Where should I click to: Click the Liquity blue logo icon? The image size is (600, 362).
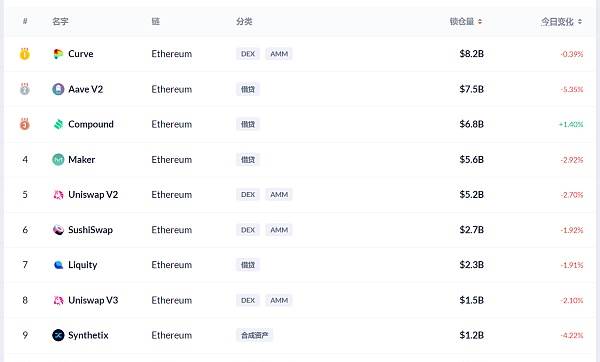(58, 265)
